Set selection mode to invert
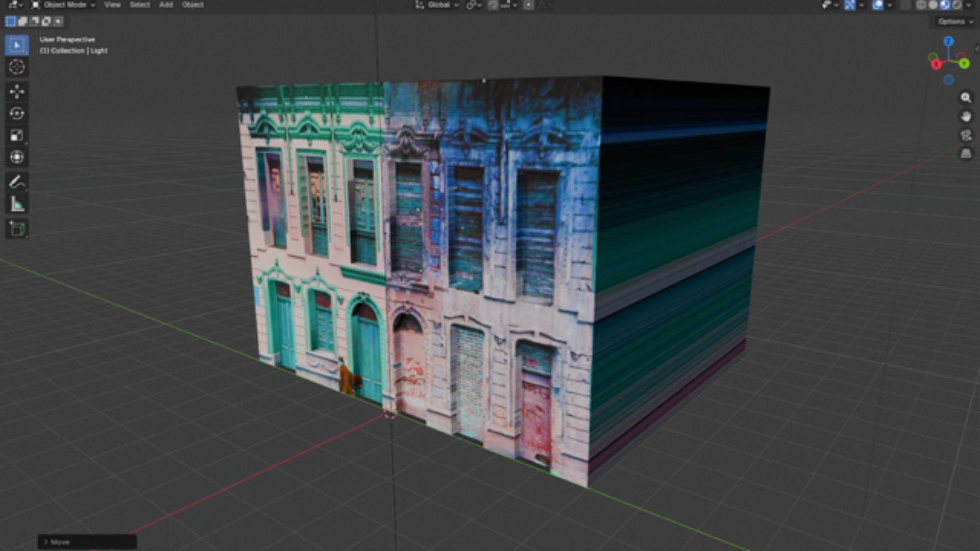The height and width of the screenshot is (551, 980). click(x=46, y=21)
